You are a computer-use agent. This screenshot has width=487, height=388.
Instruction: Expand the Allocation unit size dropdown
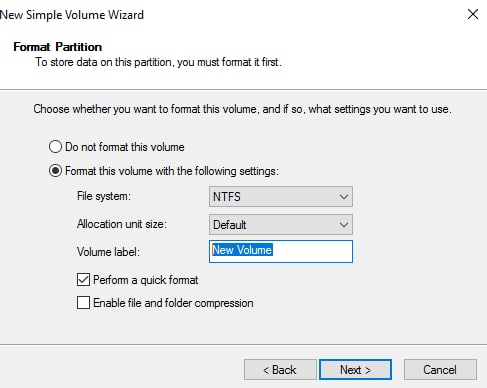pos(281,224)
